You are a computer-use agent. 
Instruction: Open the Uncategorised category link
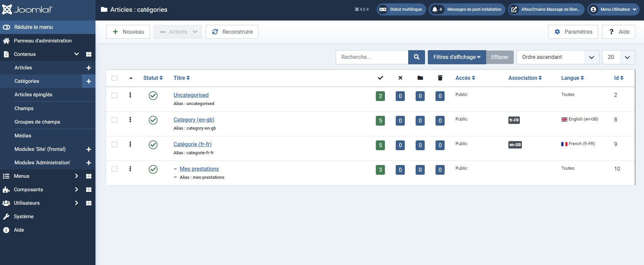[x=191, y=95]
